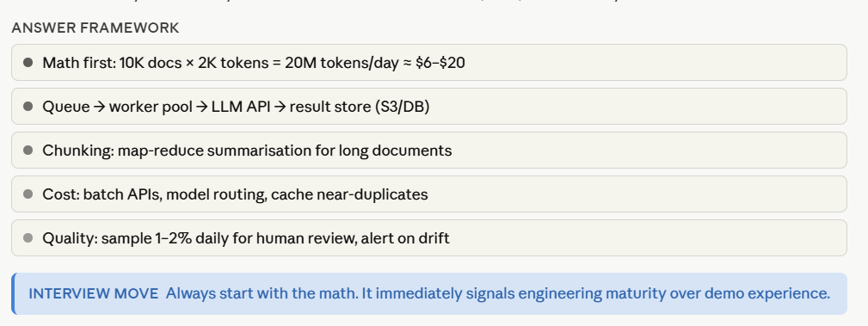Select the bullet marker next to 'Queue'
This screenshot has height=326, width=868.
point(28,107)
